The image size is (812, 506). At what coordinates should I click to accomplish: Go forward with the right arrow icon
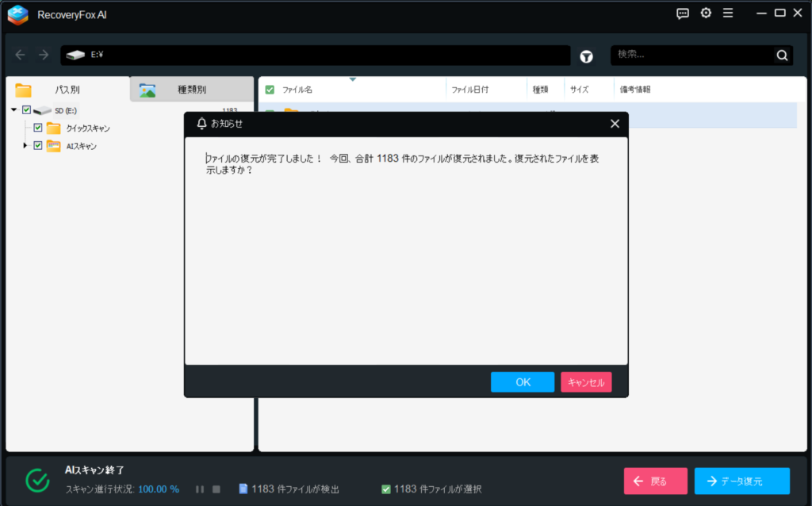coord(44,56)
